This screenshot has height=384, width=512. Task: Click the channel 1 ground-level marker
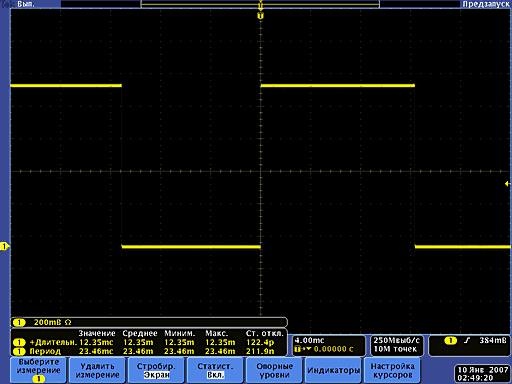pos(4,246)
